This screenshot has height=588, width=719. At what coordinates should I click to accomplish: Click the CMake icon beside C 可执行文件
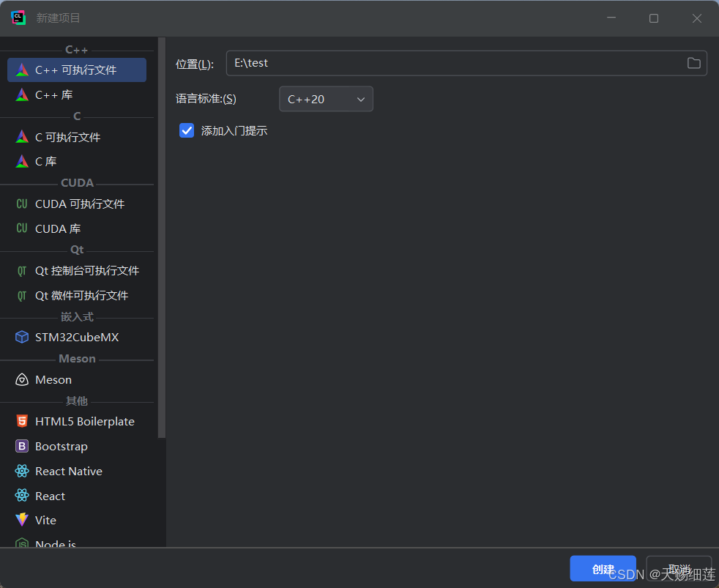(x=22, y=137)
